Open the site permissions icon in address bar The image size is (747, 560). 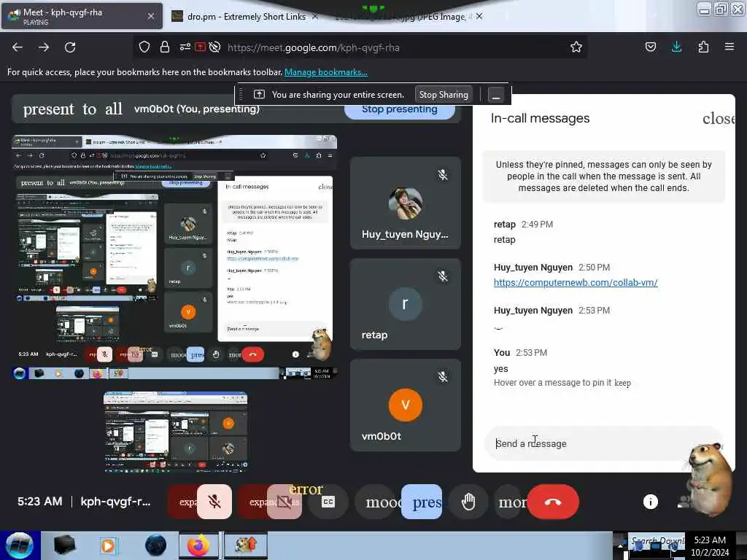tap(185, 47)
